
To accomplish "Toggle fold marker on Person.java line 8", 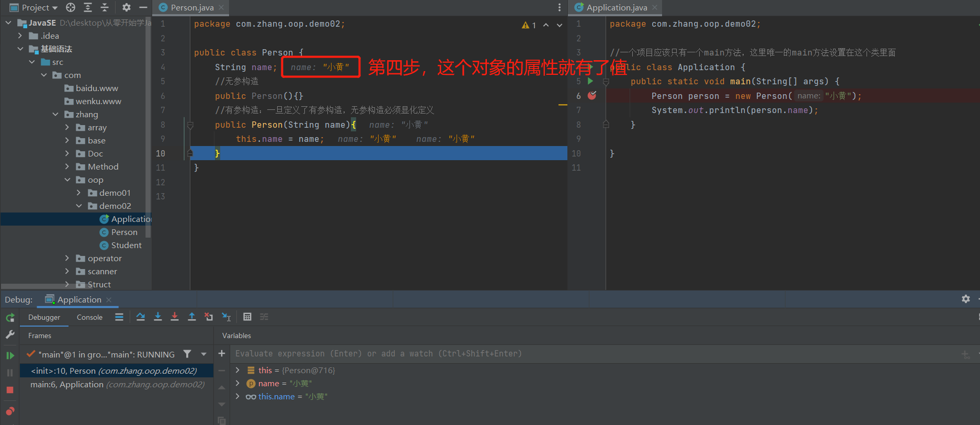I will point(190,125).
